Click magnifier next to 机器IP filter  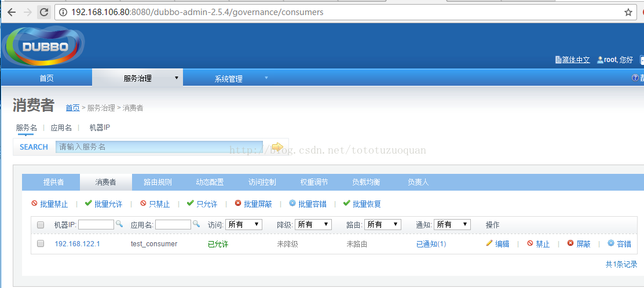coord(119,224)
